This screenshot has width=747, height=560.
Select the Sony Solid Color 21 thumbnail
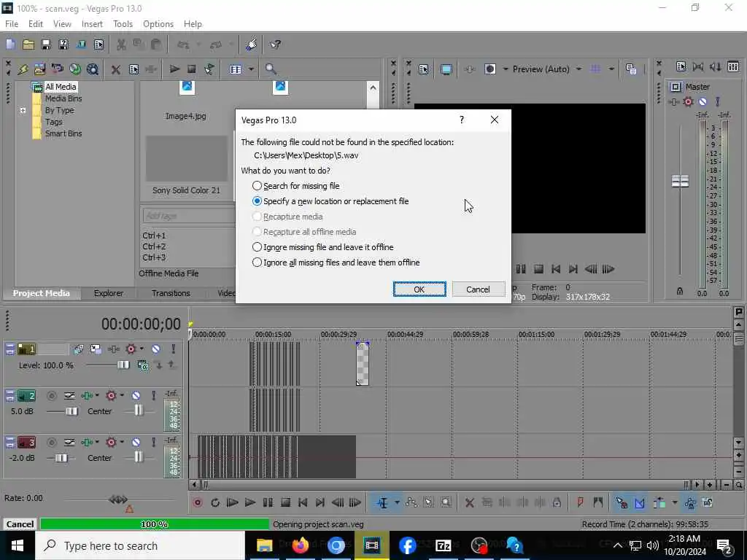pos(186,158)
